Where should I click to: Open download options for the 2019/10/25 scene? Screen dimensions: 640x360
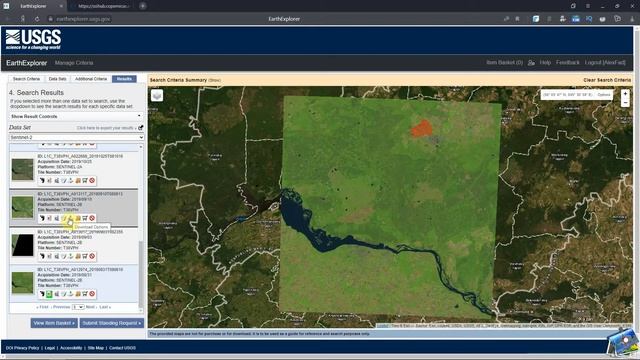click(71, 180)
